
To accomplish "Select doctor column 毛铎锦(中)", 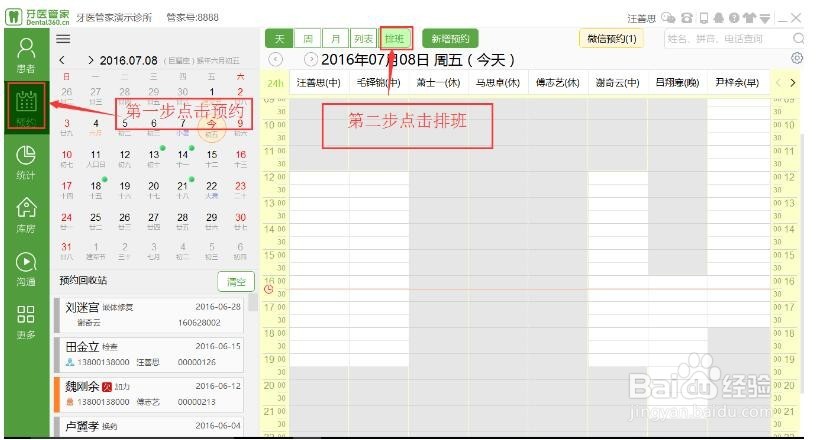I will [378, 83].
